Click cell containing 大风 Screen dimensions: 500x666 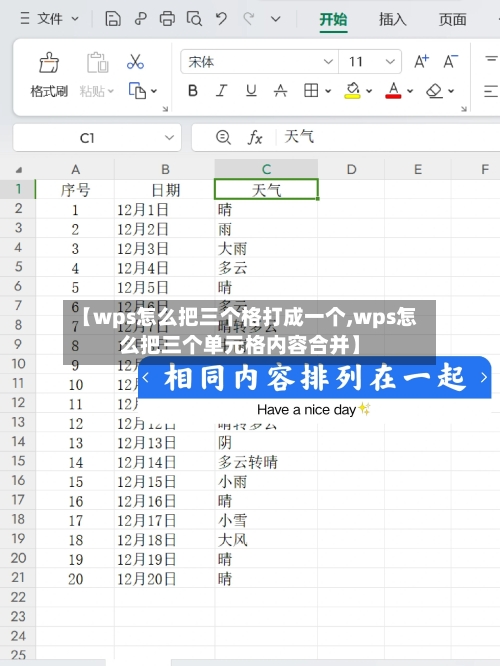(x=266, y=539)
